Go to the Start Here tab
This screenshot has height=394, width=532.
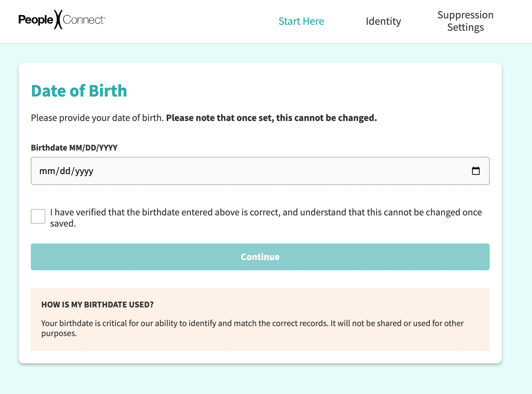301,21
